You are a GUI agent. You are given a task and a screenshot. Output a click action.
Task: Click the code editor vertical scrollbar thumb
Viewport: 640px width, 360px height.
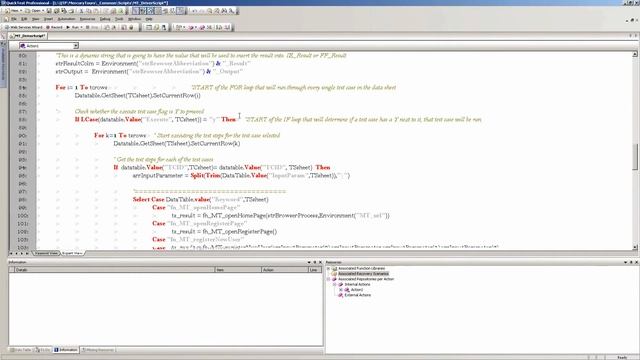635,157
